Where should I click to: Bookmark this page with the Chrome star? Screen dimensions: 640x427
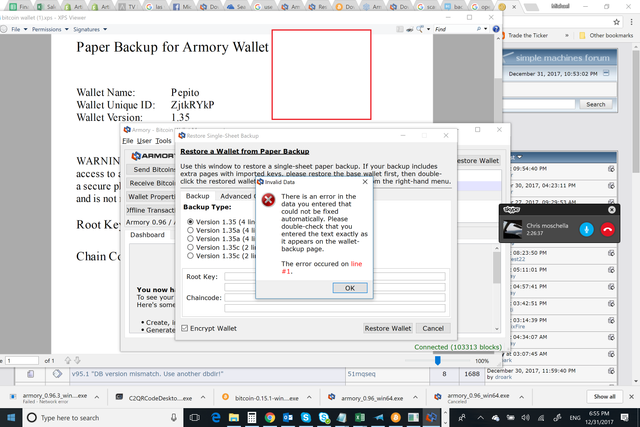[x=616, y=22]
